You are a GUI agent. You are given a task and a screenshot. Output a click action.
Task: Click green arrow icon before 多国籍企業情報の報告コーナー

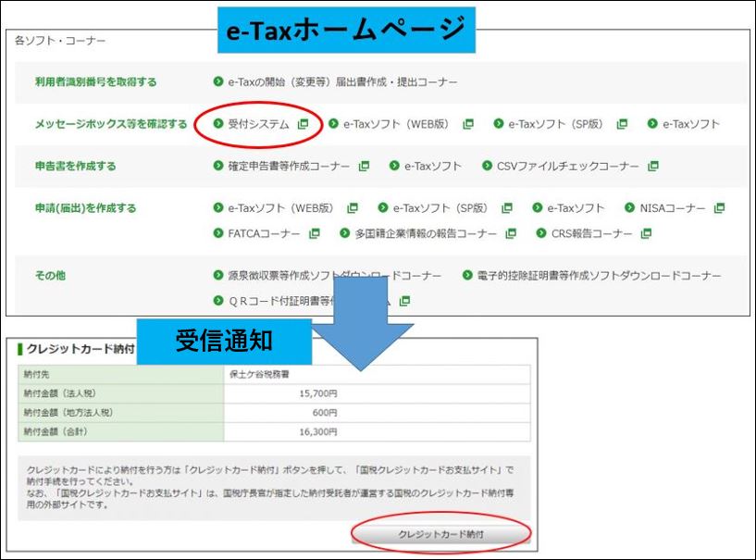pos(345,233)
